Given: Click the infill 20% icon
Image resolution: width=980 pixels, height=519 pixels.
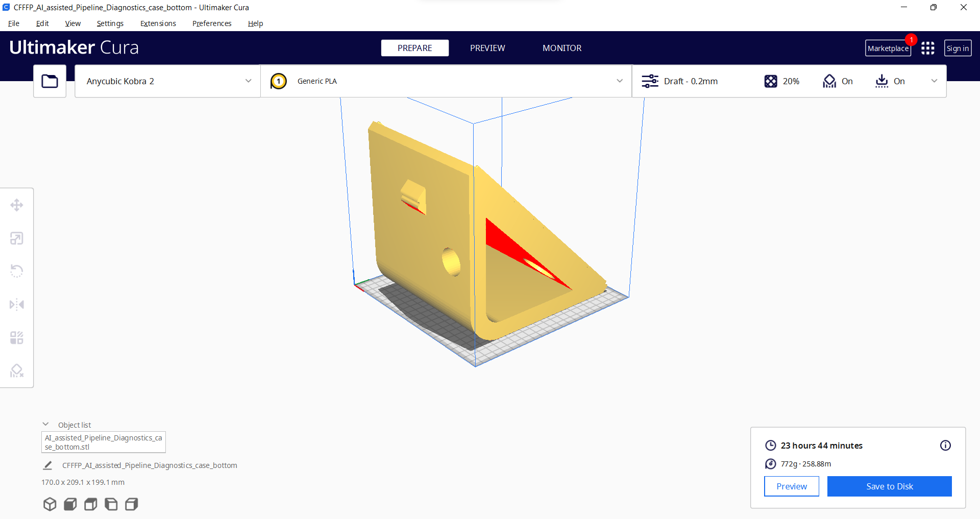Looking at the screenshot, I should coord(771,81).
